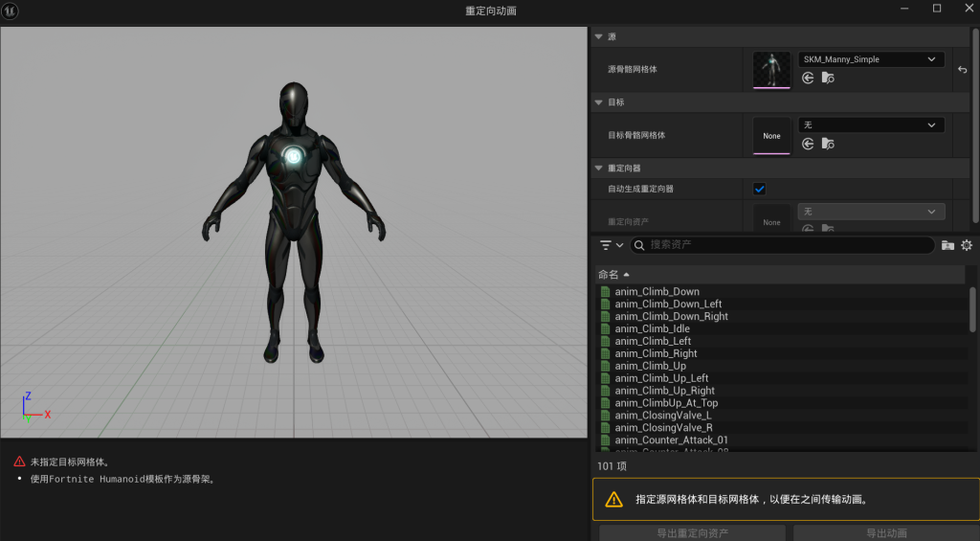Open target skeletal mesh dropdown

[871, 125]
